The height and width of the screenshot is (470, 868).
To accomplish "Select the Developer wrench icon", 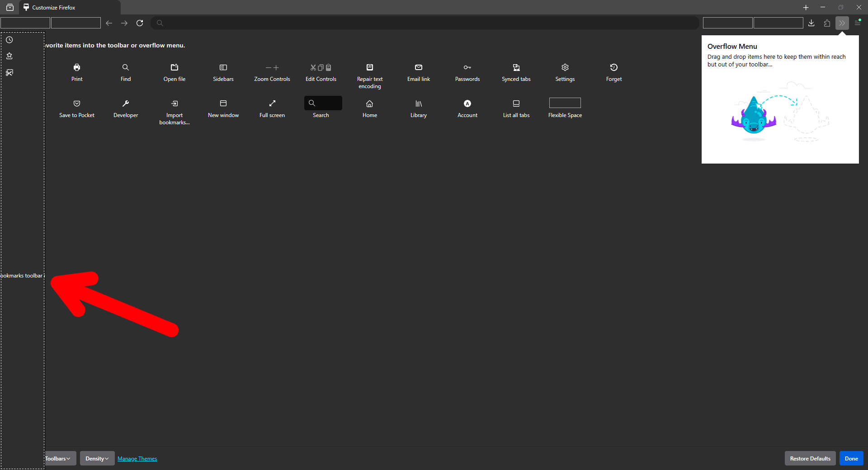I will (126, 103).
